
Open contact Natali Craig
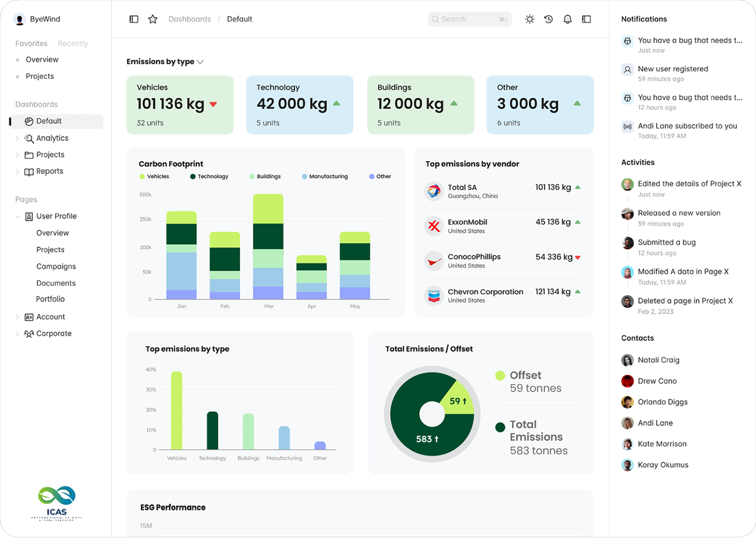point(658,360)
